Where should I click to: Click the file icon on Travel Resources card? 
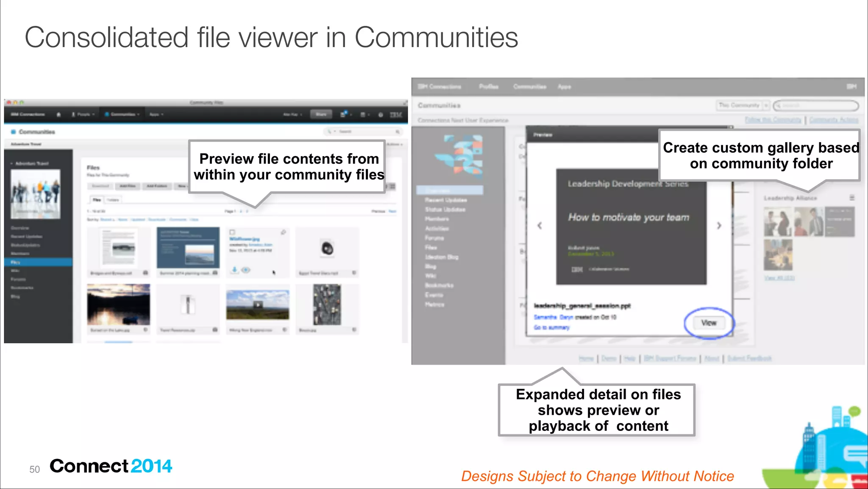pyautogui.click(x=215, y=330)
